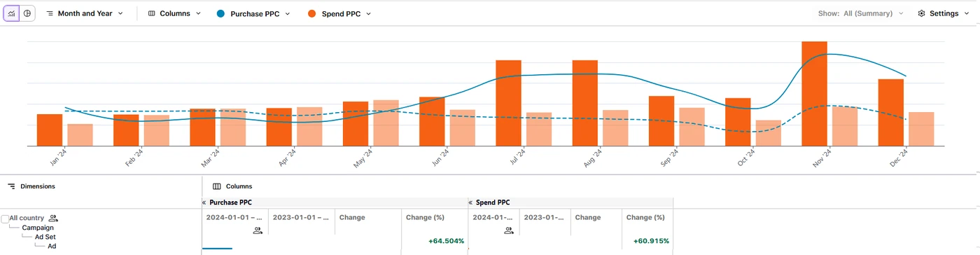
Task: Click the user icon under Spend PPC 2024 column
Action: 509,230
